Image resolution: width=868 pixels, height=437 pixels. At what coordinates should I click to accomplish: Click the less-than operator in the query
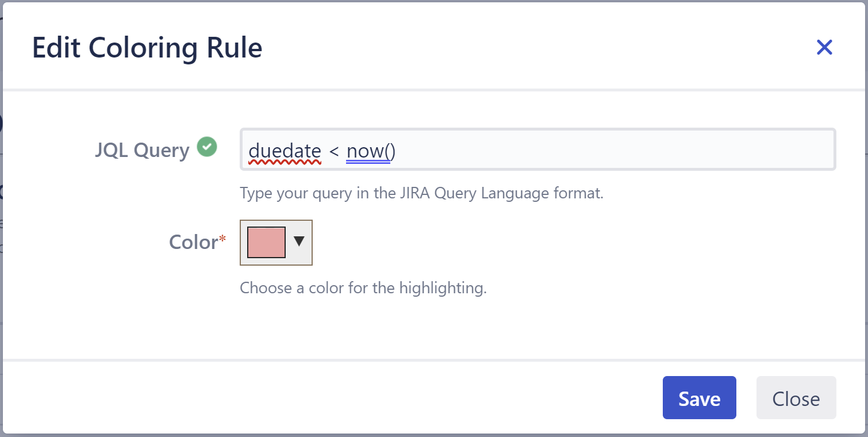pos(335,151)
